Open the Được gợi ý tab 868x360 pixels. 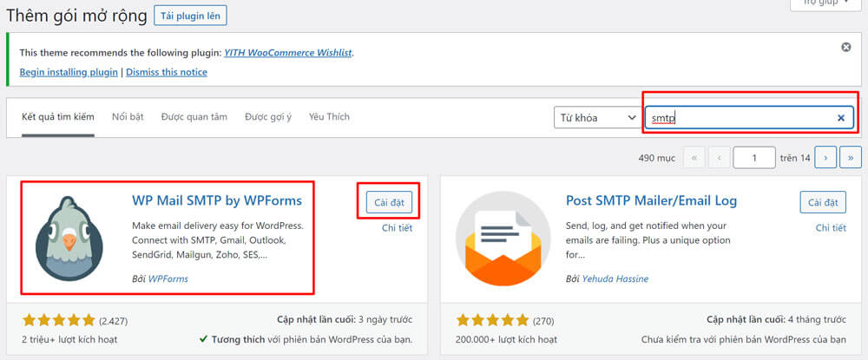point(268,117)
